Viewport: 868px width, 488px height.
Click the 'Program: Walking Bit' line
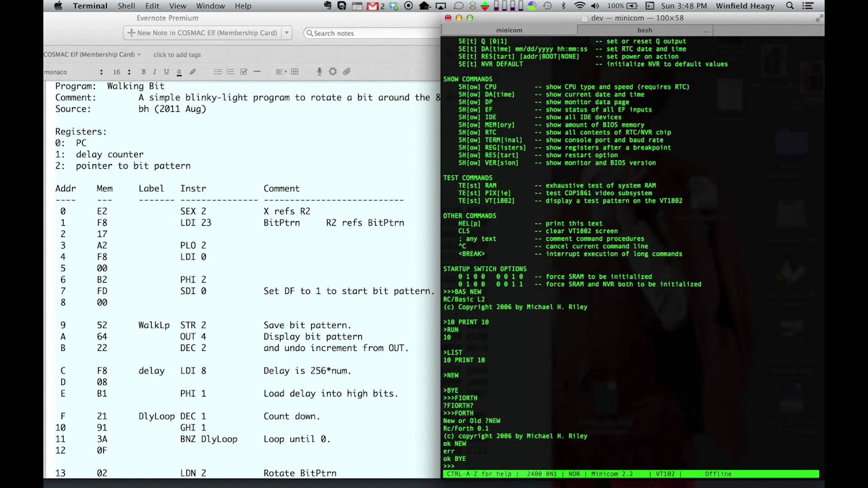click(109, 86)
